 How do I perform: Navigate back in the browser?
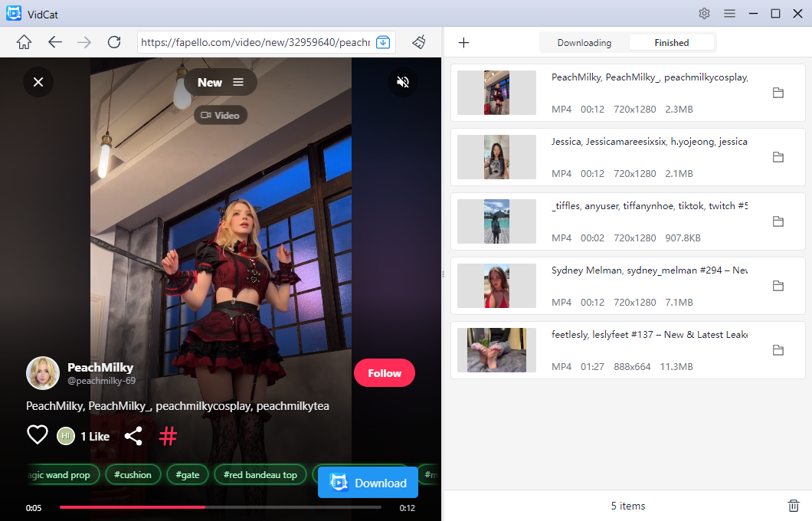pos(55,42)
